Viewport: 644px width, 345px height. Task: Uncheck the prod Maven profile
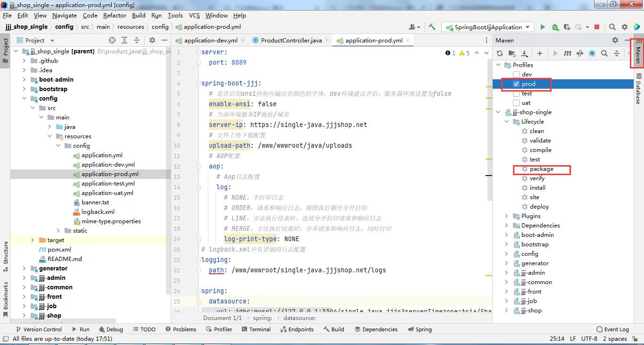[x=516, y=84]
